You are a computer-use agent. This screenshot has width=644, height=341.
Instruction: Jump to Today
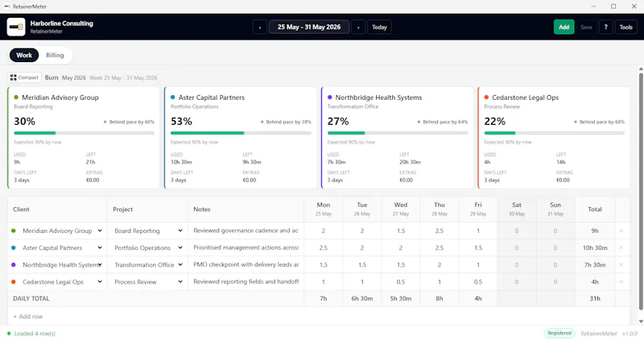coord(379,27)
